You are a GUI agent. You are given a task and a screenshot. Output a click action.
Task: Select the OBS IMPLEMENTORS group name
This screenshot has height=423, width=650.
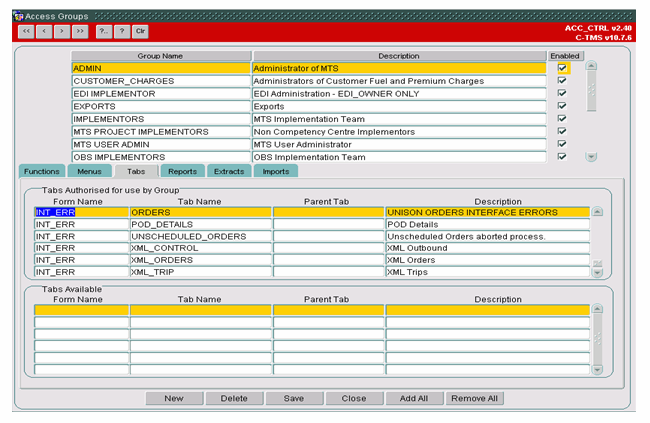pos(161,157)
